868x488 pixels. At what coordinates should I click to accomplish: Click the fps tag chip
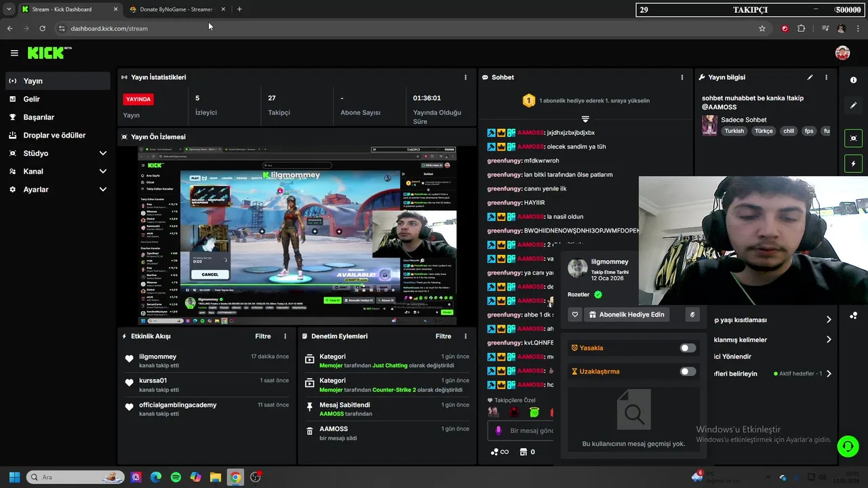809,131
